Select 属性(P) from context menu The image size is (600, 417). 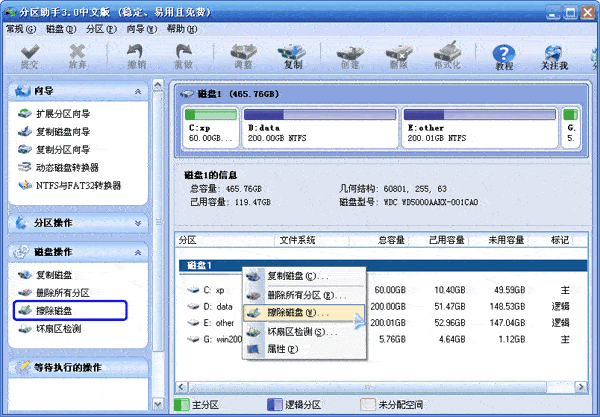tap(304, 349)
